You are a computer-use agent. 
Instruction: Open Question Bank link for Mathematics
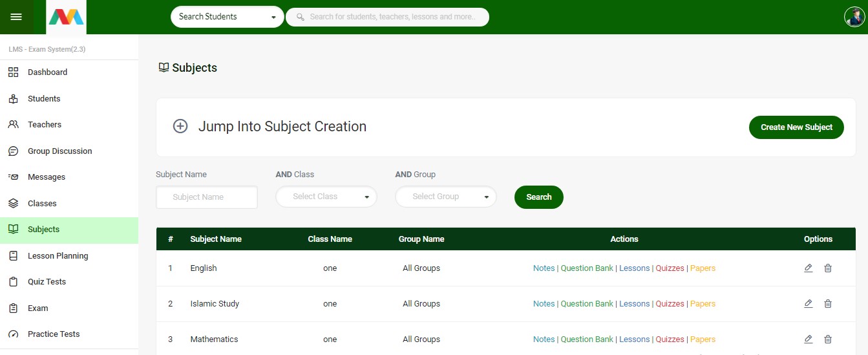pos(587,339)
